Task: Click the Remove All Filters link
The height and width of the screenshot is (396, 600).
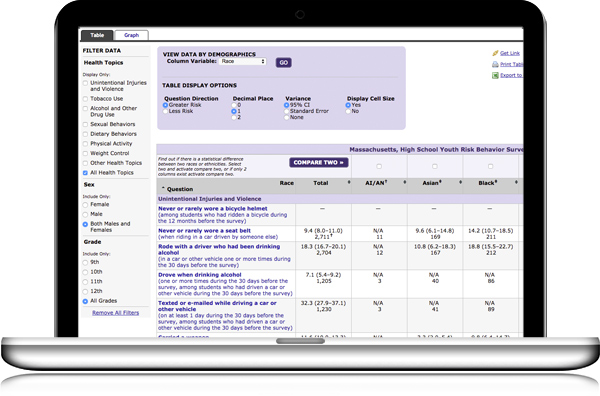Action: click(116, 313)
